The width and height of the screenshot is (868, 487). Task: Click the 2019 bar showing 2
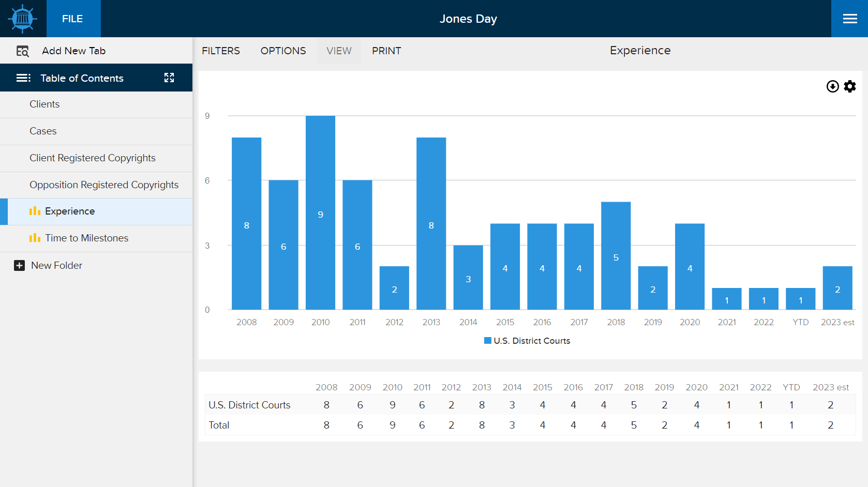tap(653, 288)
